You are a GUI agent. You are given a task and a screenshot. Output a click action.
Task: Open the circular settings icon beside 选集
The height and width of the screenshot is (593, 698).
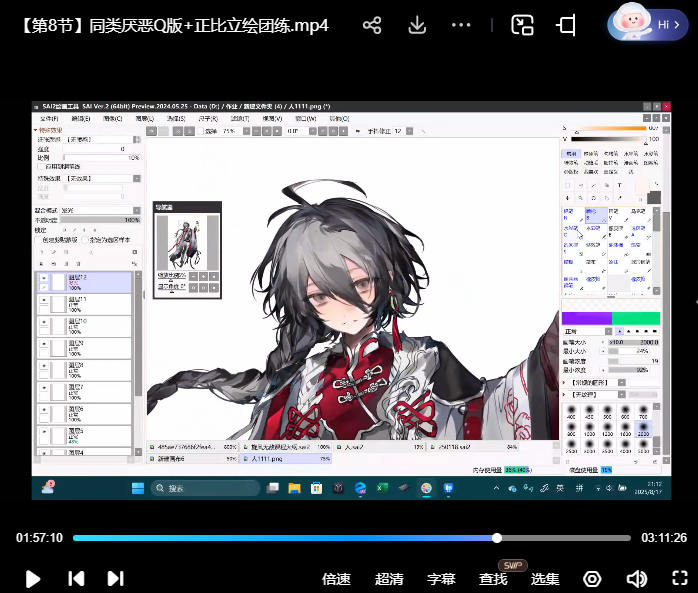592,578
